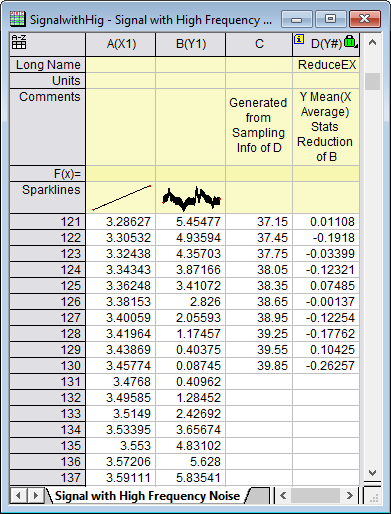391x514 pixels.
Task: Click cell with value 5.628
Action: coord(191,462)
